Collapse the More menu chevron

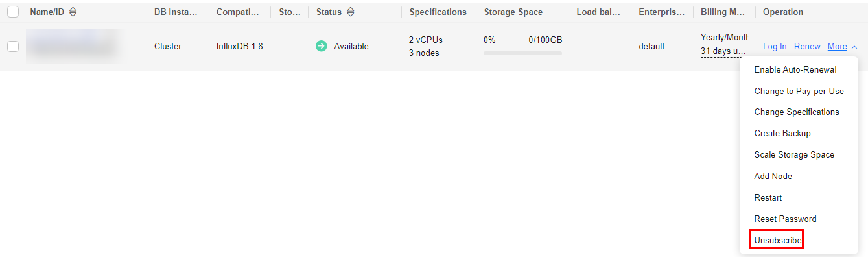coord(854,47)
